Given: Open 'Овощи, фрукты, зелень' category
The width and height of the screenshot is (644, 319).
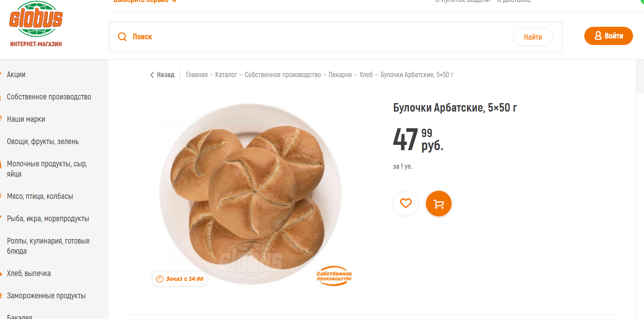Looking at the screenshot, I should click(43, 142).
